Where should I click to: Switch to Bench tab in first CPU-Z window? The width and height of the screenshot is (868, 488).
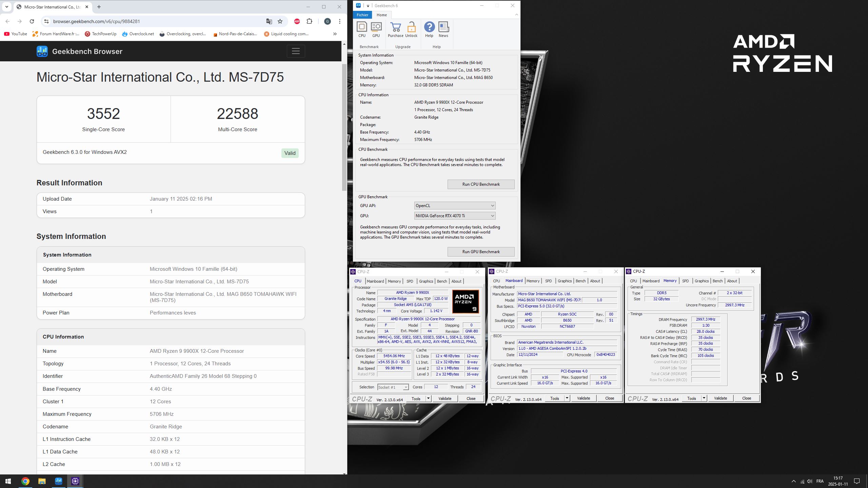(442, 281)
